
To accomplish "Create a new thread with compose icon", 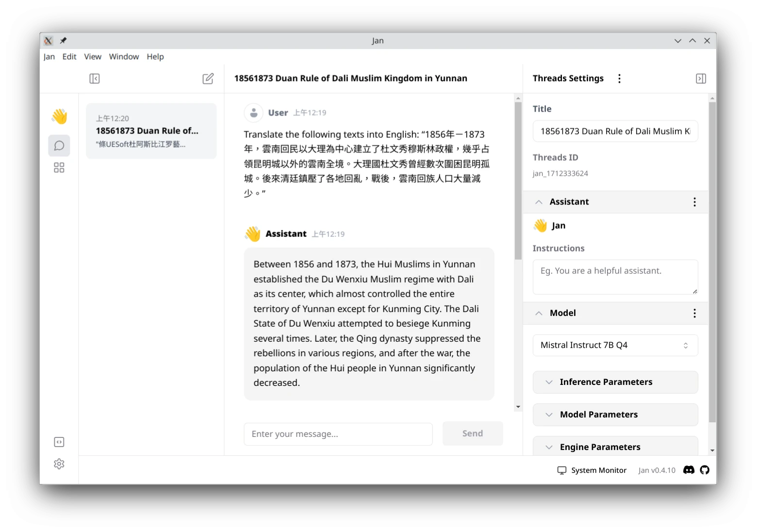I will (x=208, y=79).
